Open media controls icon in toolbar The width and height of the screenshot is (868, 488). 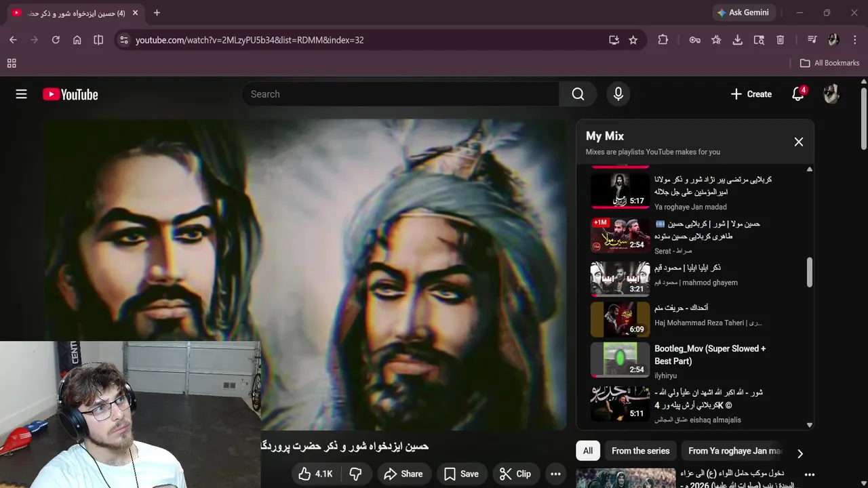tap(812, 40)
